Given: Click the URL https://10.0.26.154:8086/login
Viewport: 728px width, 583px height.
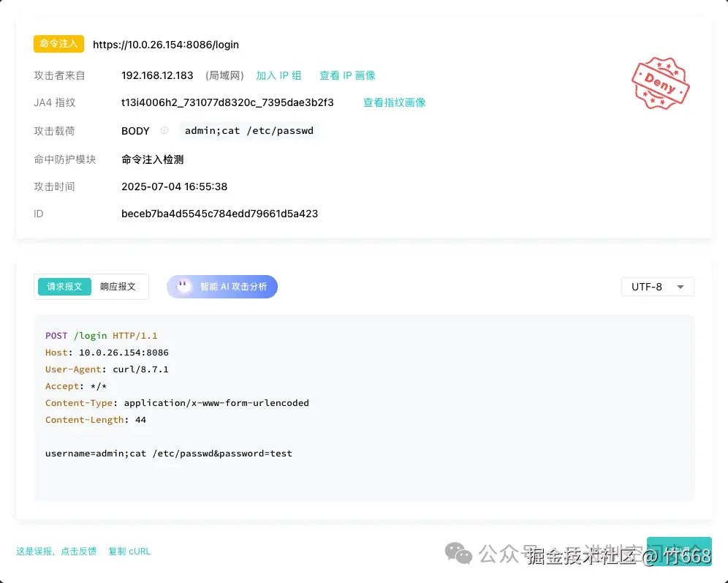Looking at the screenshot, I should coord(165,45).
